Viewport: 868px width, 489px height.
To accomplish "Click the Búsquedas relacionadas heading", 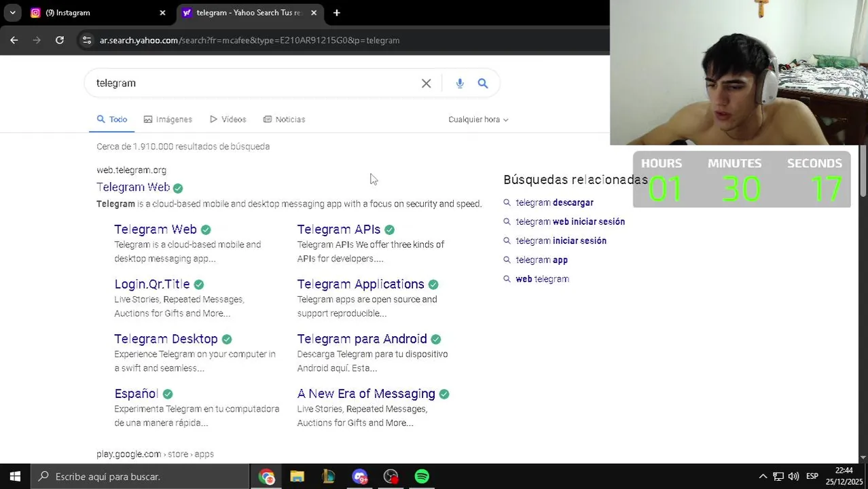I will [x=575, y=179].
